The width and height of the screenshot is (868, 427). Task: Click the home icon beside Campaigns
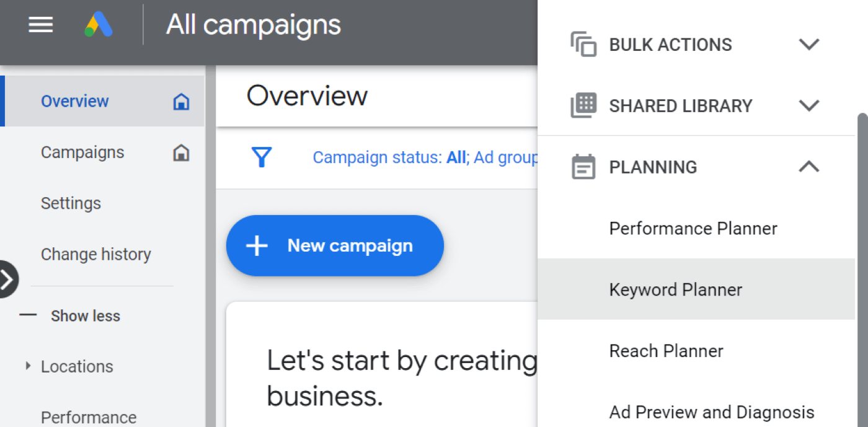180,152
